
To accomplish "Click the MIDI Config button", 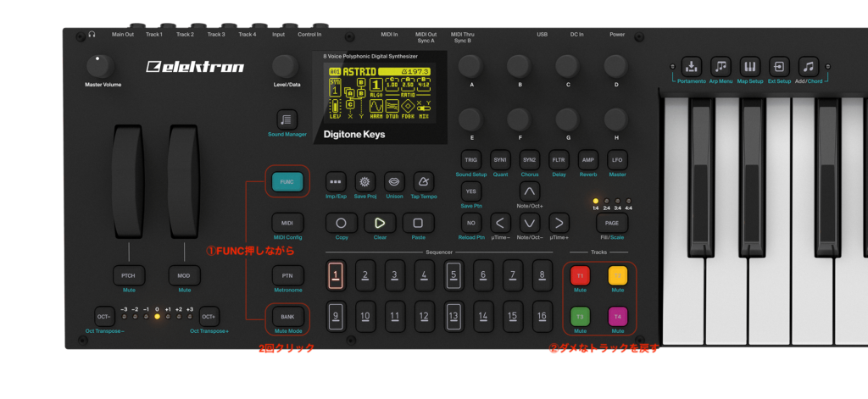I will point(287,223).
